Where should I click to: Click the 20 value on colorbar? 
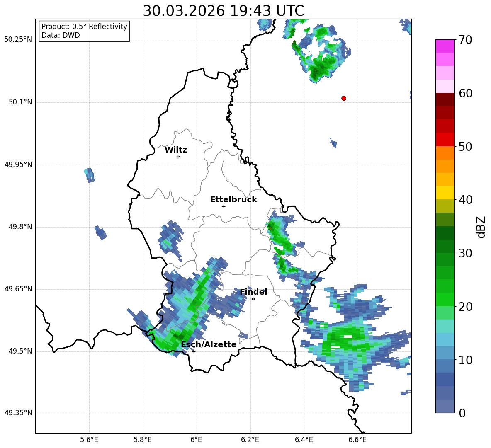(465, 307)
